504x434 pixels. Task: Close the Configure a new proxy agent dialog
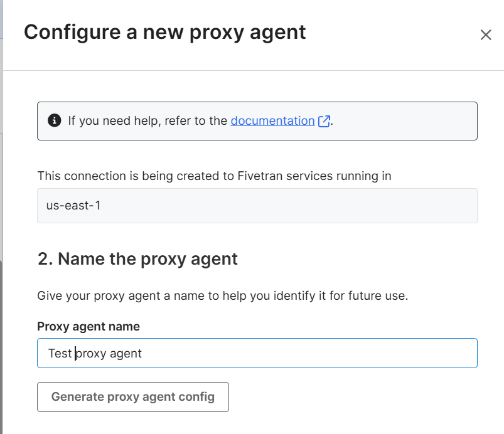tap(486, 34)
